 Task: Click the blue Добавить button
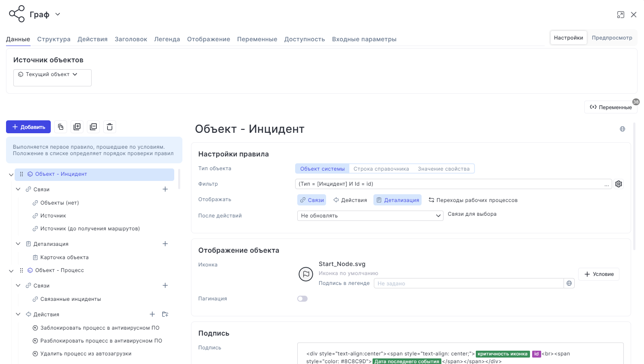[28, 127]
